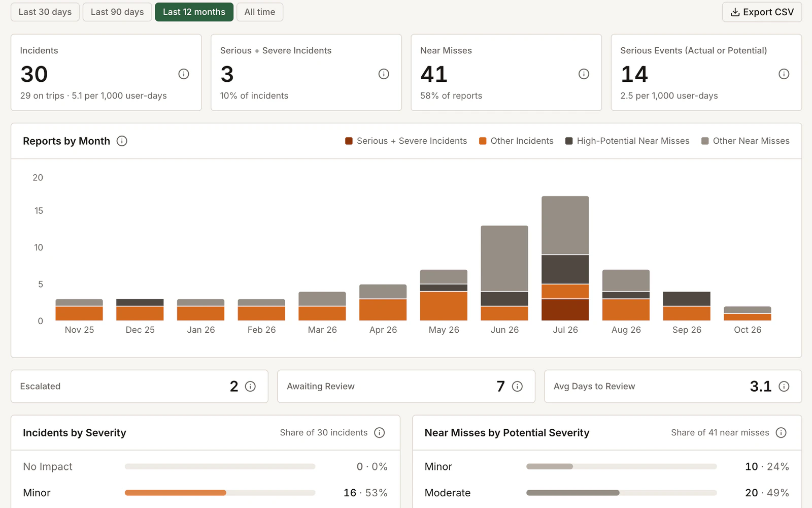
Task: Click the "16 · 53%" Minor incidents value
Action: [x=365, y=493]
